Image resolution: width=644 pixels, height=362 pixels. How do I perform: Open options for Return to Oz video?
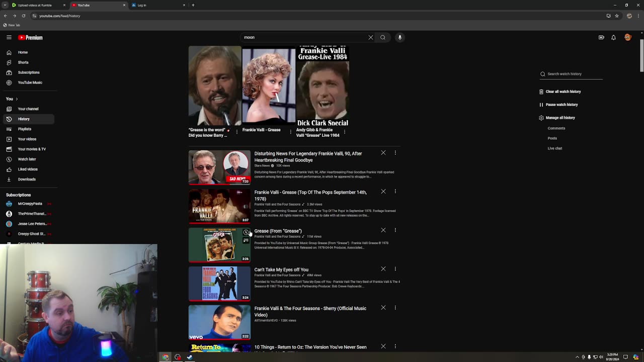(x=395, y=346)
